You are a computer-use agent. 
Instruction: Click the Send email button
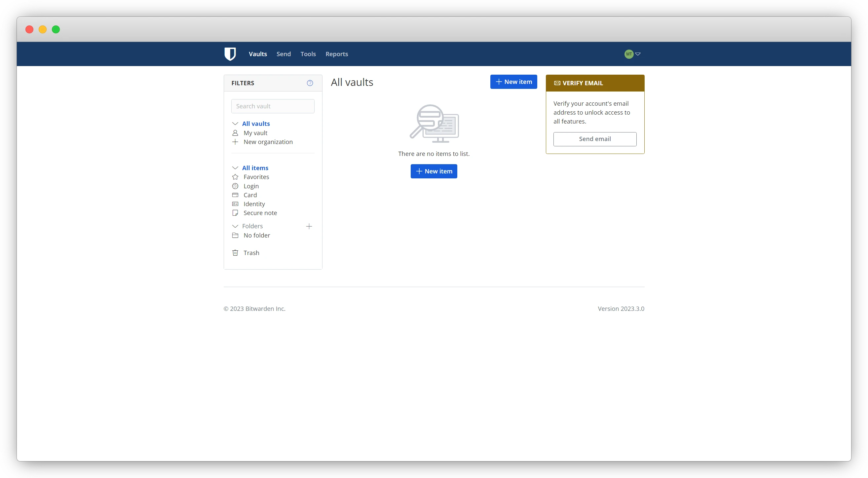[x=595, y=139]
